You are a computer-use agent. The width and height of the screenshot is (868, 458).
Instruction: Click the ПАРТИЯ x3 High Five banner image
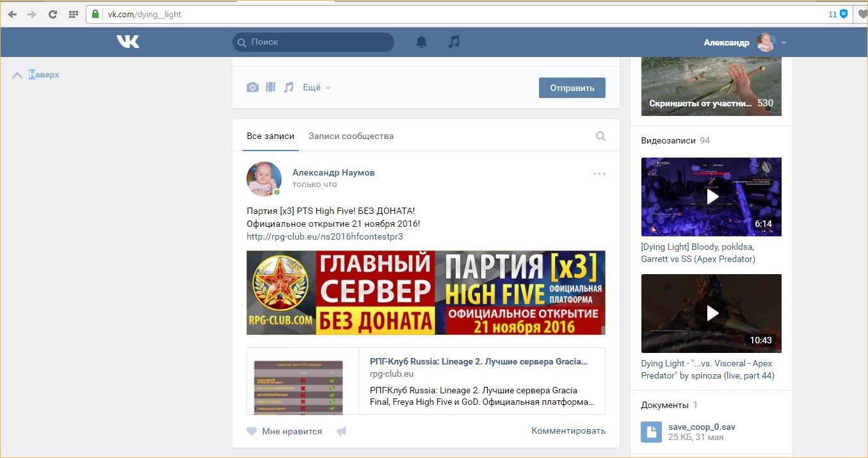point(426,292)
